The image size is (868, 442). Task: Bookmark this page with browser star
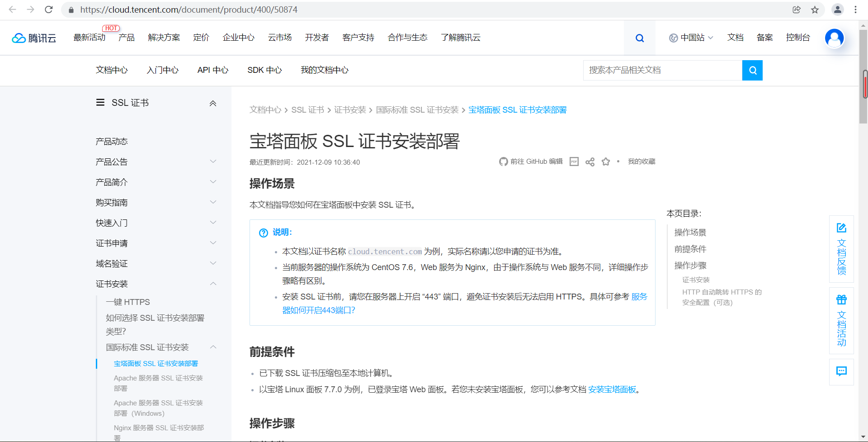click(815, 10)
